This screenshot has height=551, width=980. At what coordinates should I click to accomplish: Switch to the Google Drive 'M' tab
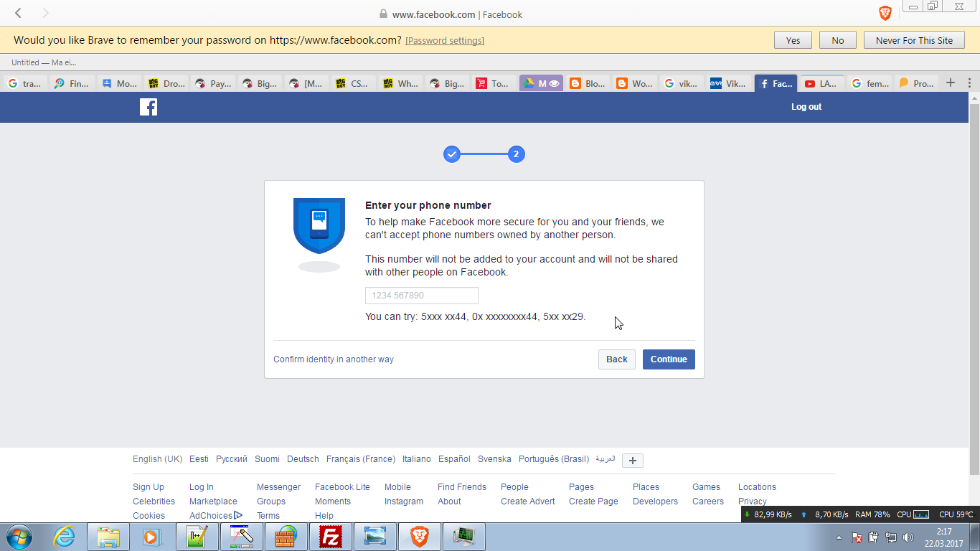click(542, 83)
